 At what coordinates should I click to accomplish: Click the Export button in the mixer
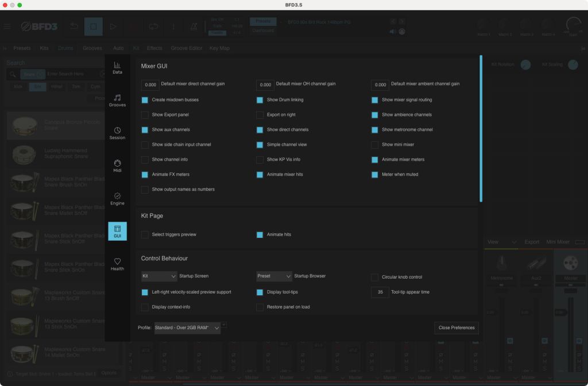(532, 242)
